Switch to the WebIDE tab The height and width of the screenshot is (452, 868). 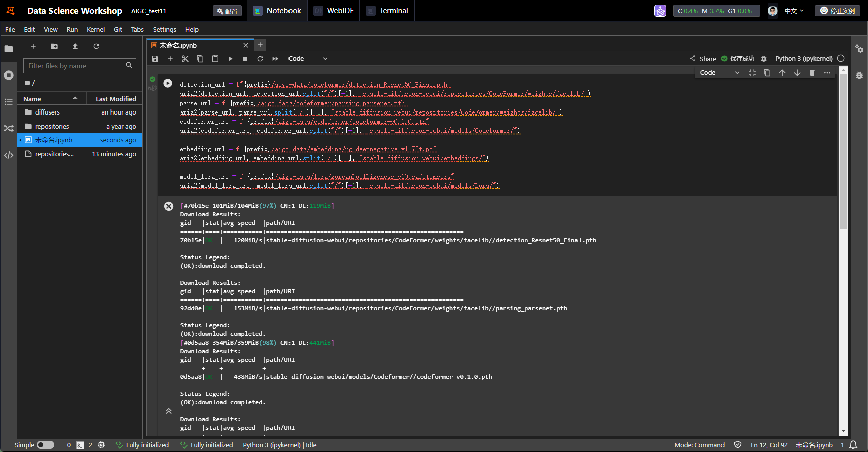click(334, 11)
